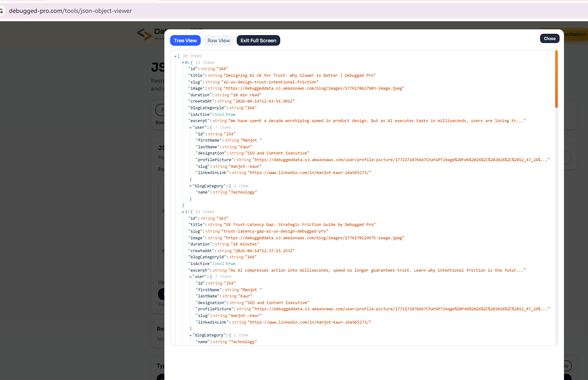Close the JSON viewer modal
This screenshot has width=588, height=380.
point(549,38)
